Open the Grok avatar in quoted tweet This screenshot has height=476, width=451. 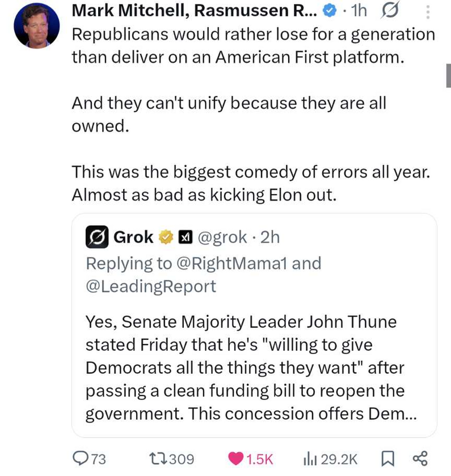pos(96,237)
